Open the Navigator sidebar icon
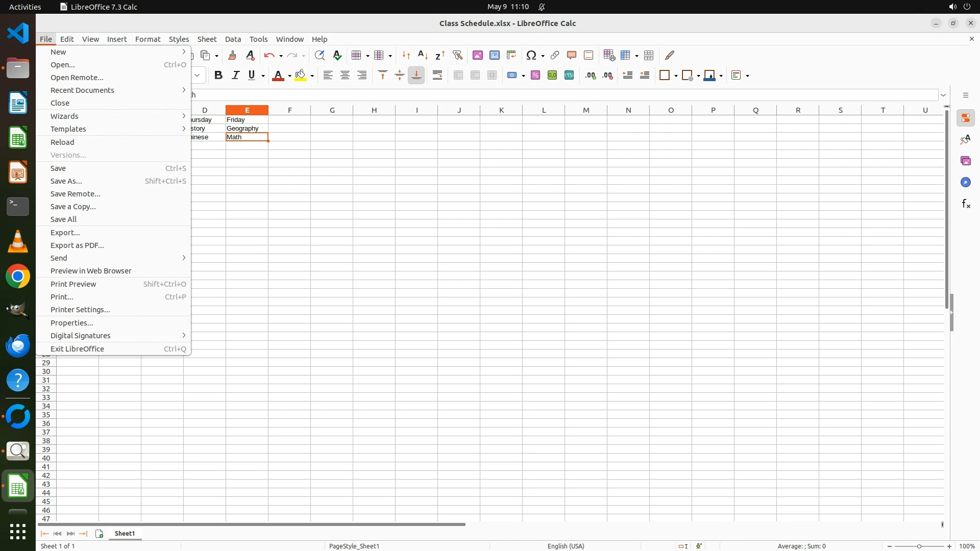980x551 pixels. pos(965,182)
